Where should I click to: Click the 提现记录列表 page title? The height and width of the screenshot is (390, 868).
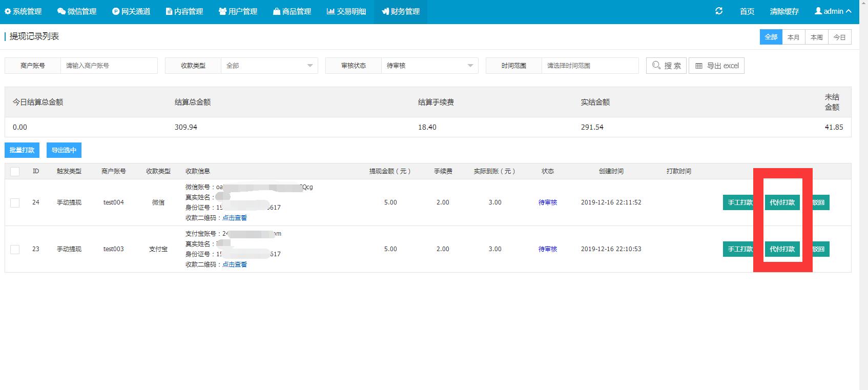click(34, 36)
